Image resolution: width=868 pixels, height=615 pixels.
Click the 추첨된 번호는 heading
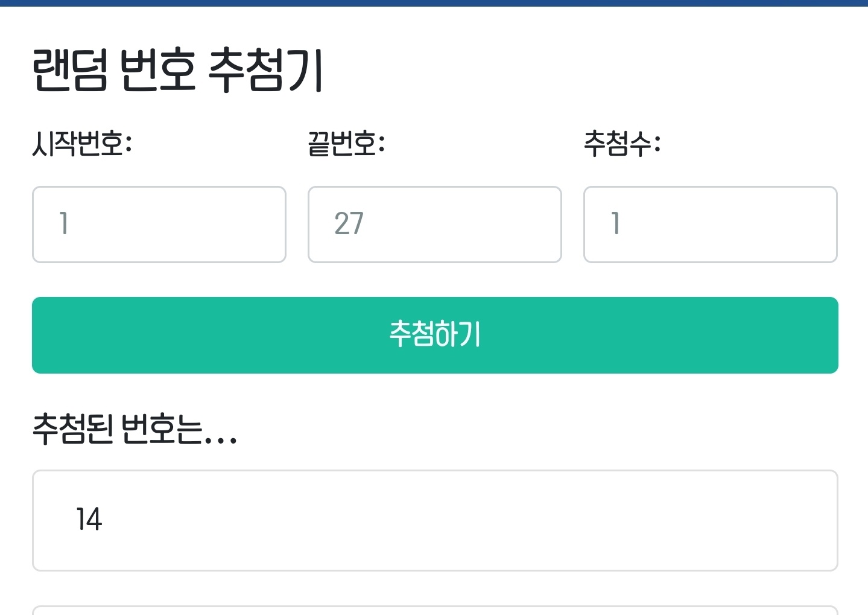(x=134, y=429)
